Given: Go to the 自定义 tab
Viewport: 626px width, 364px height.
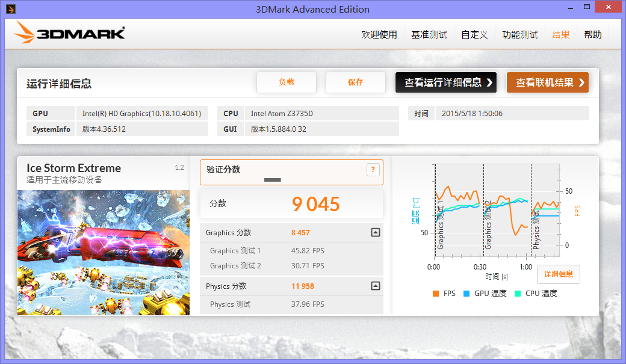Looking at the screenshot, I should tap(474, 35).
